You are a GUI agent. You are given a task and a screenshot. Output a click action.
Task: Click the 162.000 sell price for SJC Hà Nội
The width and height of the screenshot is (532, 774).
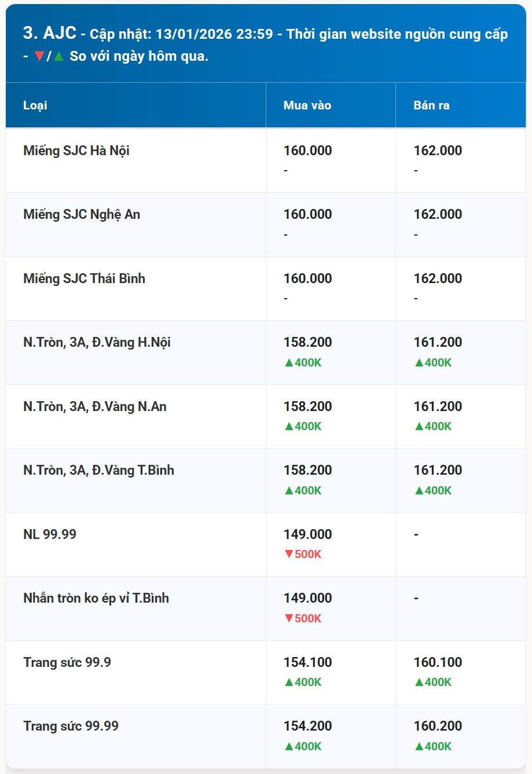point(438,151)
